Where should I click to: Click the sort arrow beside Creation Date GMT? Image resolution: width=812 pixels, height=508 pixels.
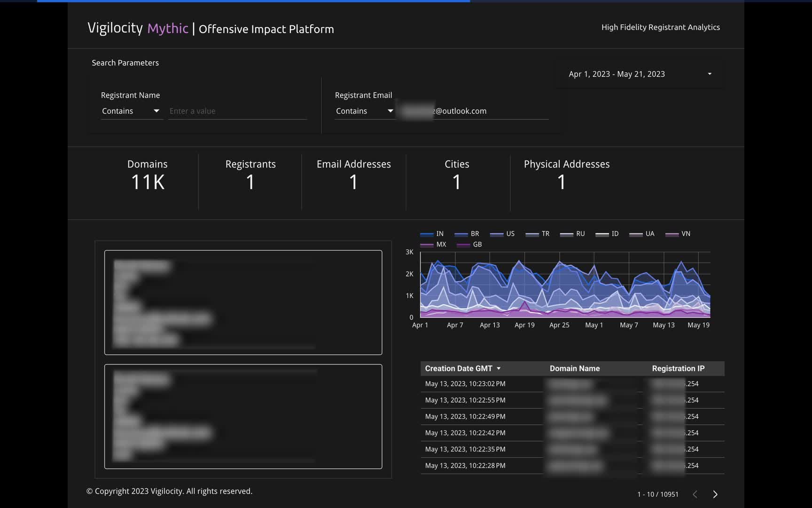(x=499, y=369)
